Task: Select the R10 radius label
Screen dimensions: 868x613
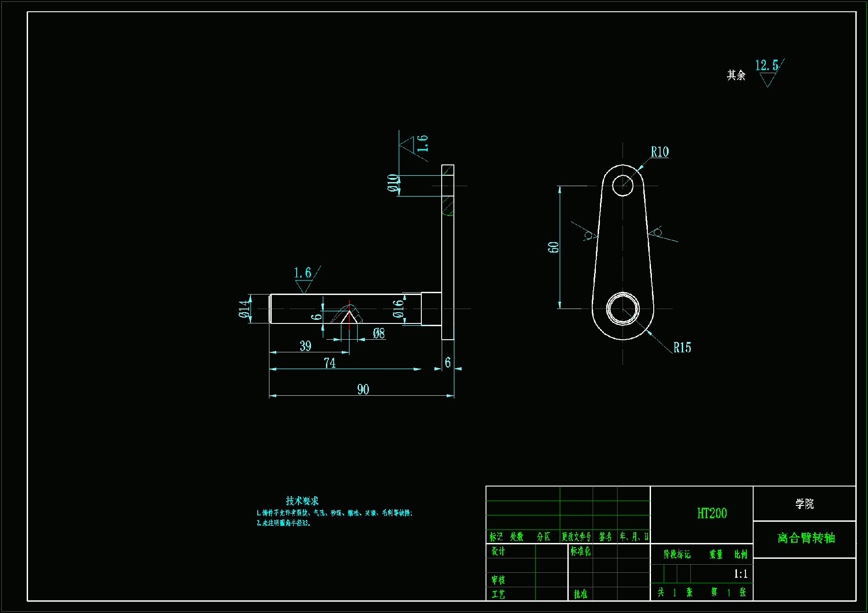Action: [x=660, y=152]
